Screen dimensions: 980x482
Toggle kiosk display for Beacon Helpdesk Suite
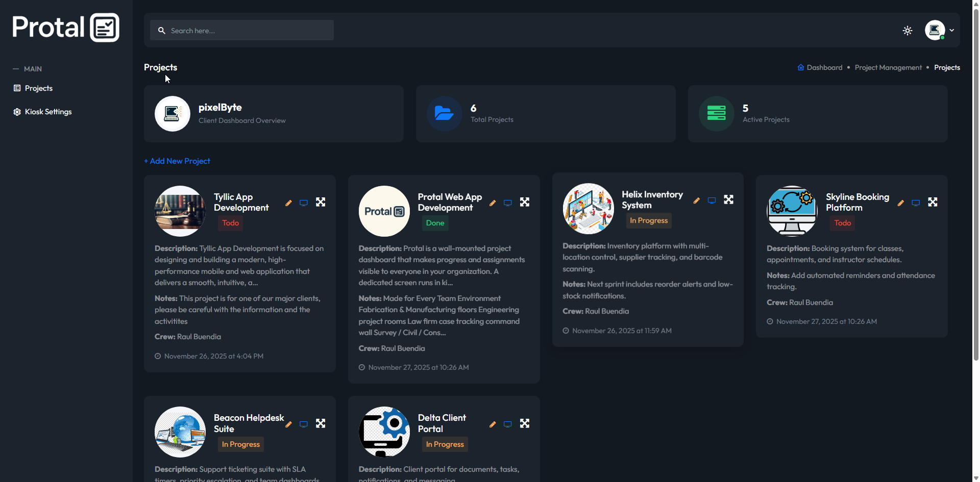pyautogui.click(x=304, y=424)
